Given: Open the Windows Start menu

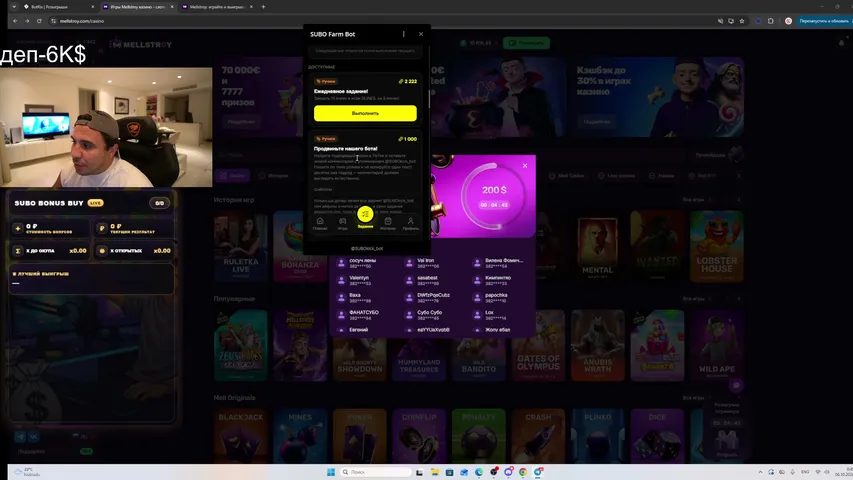Looking at the screenshot, I should pyautogui.click(x=330, y=472).
